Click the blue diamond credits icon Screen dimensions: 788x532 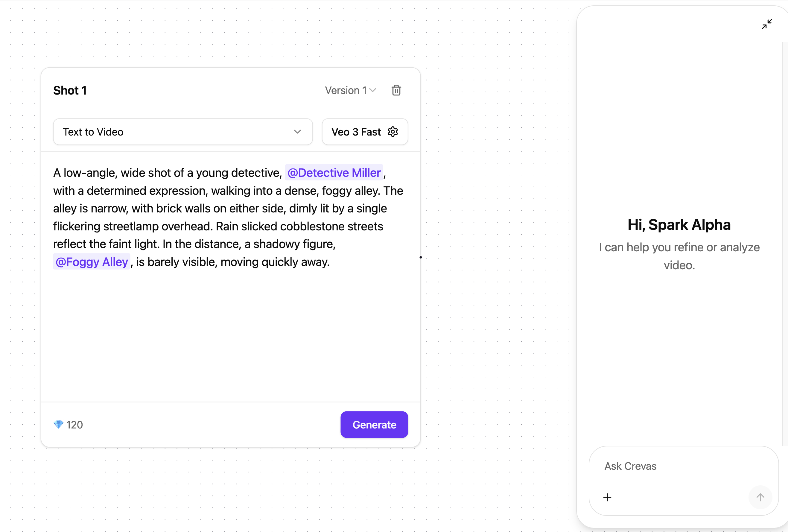(x=58, y=425)
